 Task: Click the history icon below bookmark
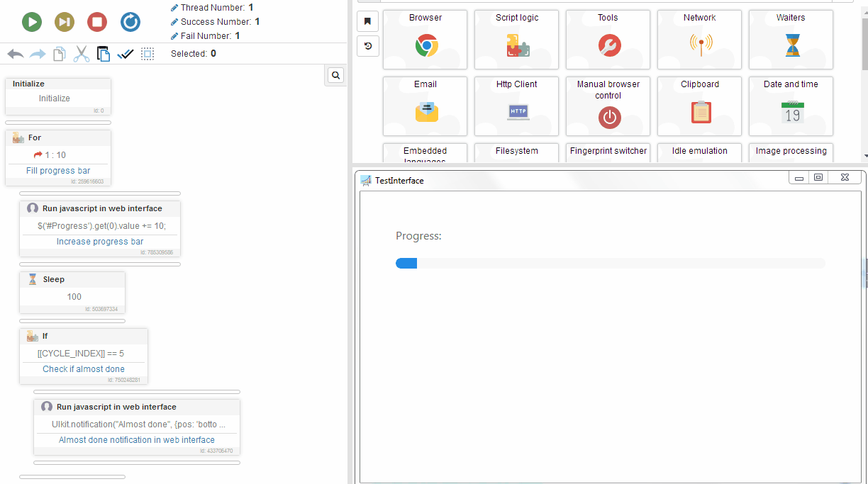click(367, 46)
